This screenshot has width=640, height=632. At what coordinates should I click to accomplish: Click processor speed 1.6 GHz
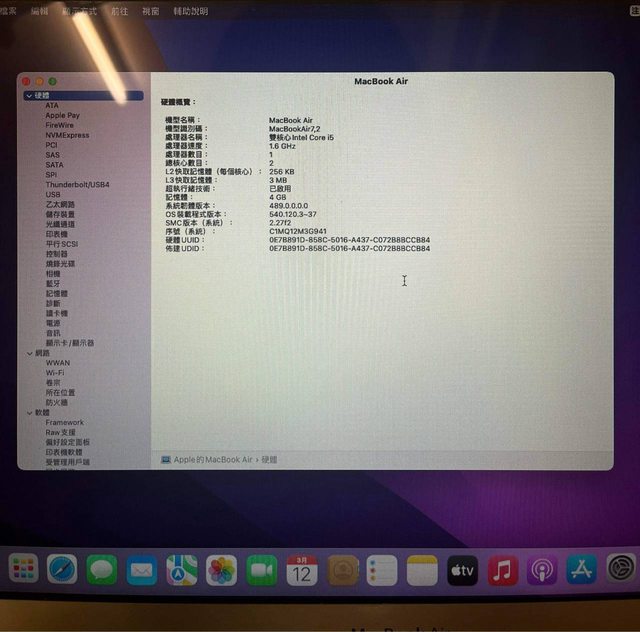pyautogui.click(x=282, y=146)
